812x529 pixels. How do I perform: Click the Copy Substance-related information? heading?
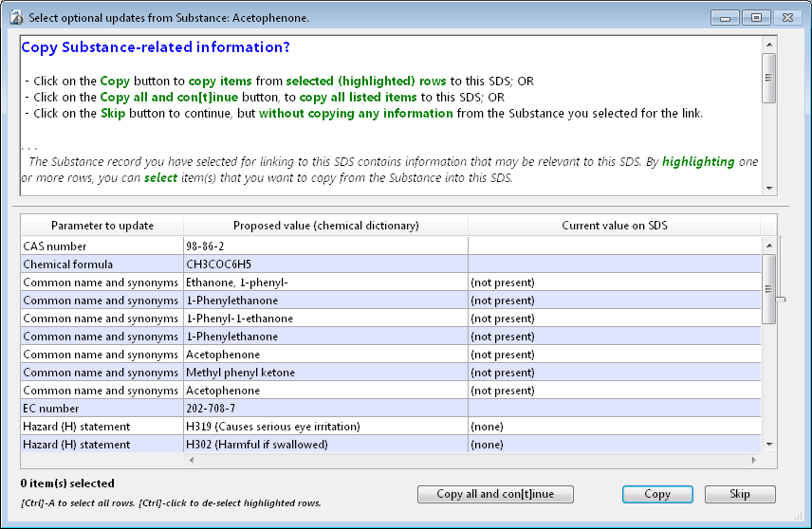pos(156,47)
